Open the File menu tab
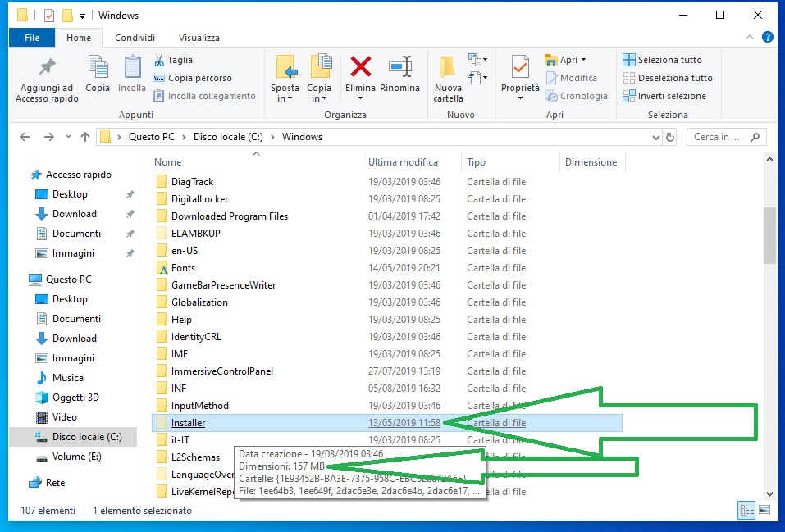 (x=31, y=38)
